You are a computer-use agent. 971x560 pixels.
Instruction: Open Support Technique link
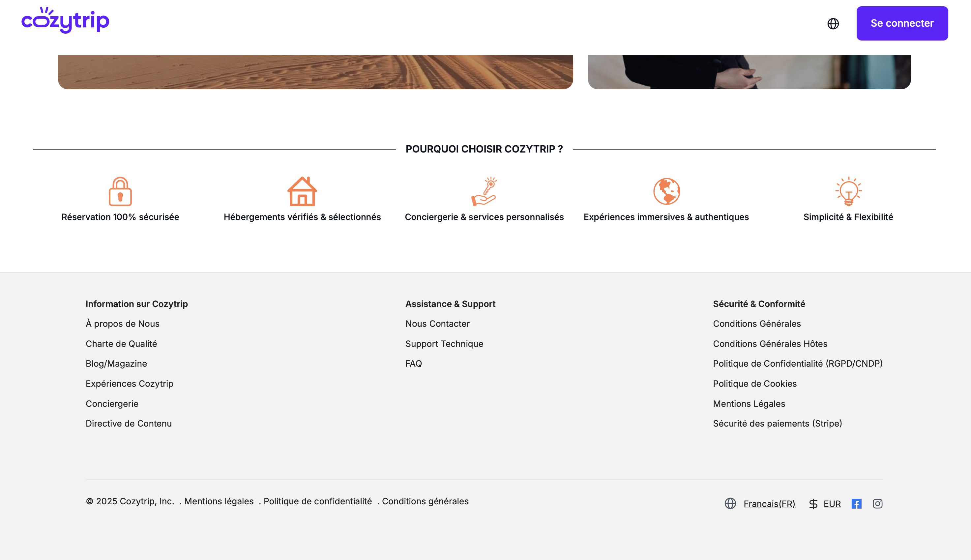pos(444,344)
